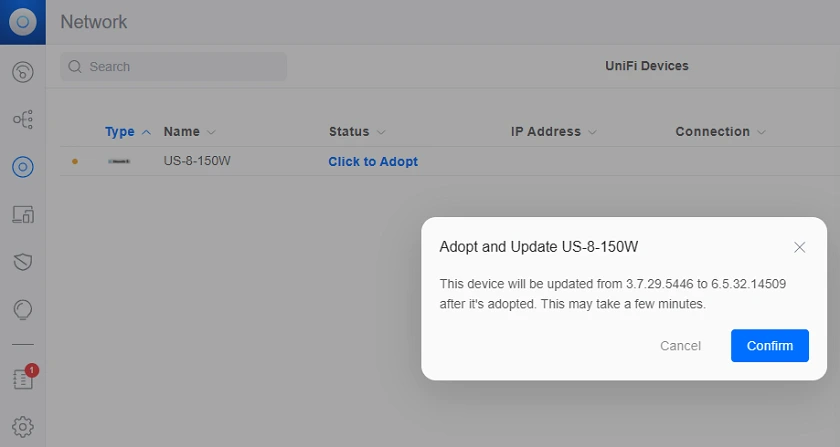This screenshot has width=840, height=447.
Task: Click the Confirm button in dialog
Action: (x=770, y=346)
